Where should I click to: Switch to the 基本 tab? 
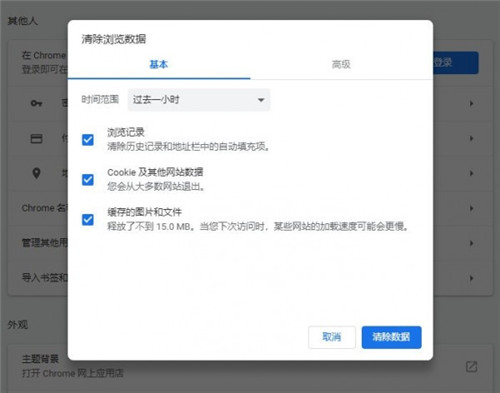coord(159,64)
